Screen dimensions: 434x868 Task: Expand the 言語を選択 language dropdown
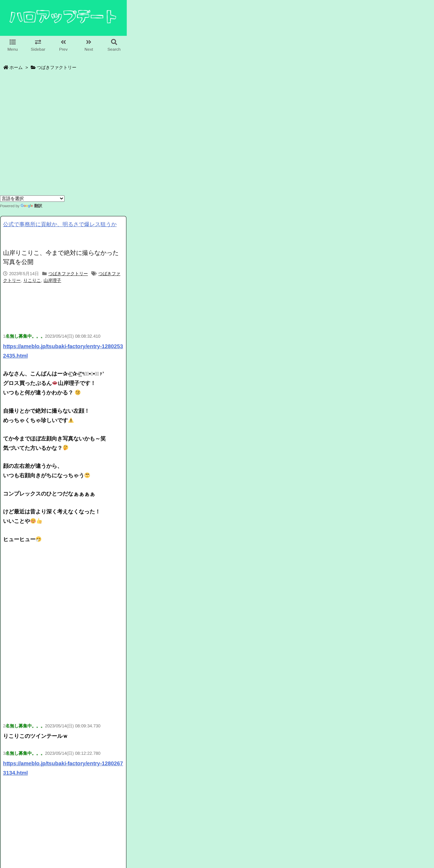pos(32,199)
